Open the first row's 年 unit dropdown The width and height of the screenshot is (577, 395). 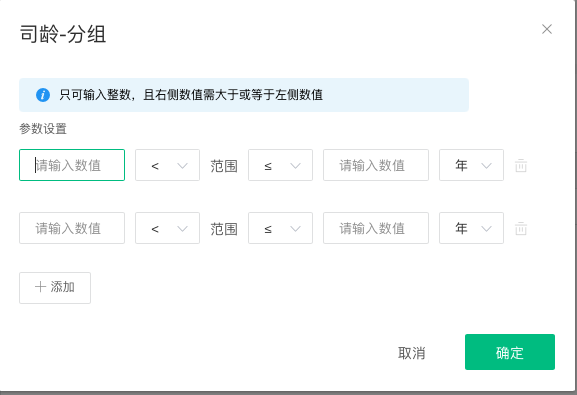coord(471,165)
